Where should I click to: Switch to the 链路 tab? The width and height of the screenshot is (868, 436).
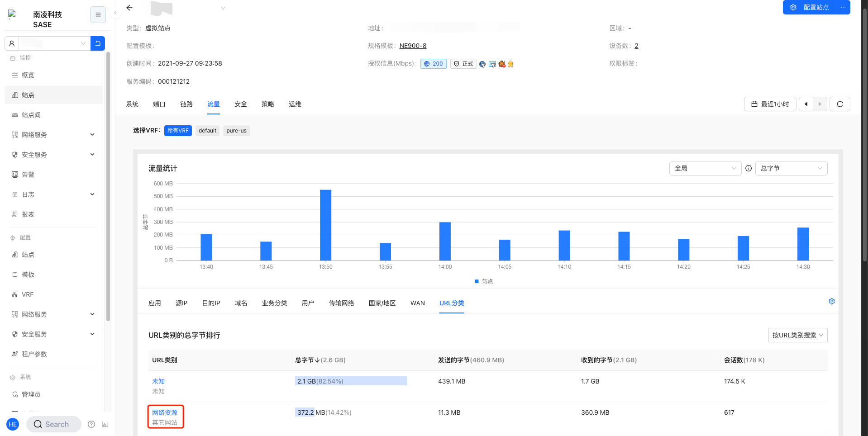tap(186, 104)
